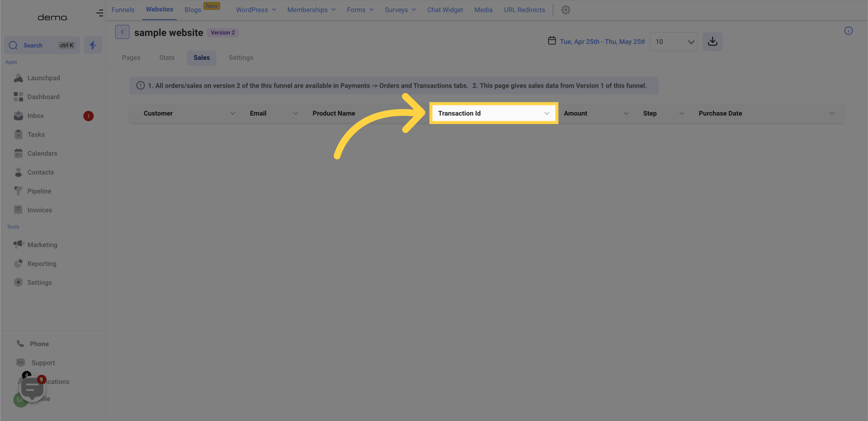Open Support from the sidebar

[43, 363]
